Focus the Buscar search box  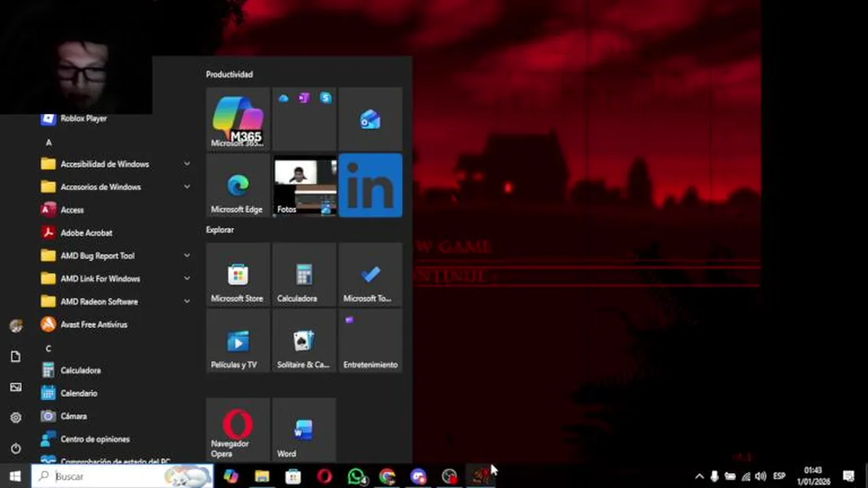(122, 476)
